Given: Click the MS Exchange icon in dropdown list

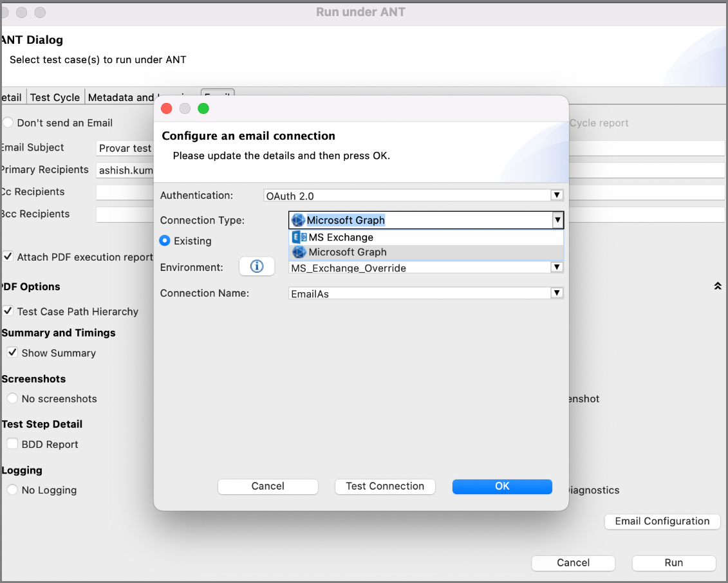Looking at the screenshot, I should tap(299, 237).
